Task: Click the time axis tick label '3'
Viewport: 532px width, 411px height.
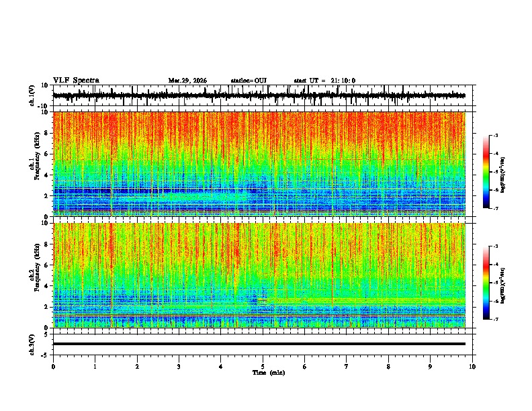Action: (179, 367)
